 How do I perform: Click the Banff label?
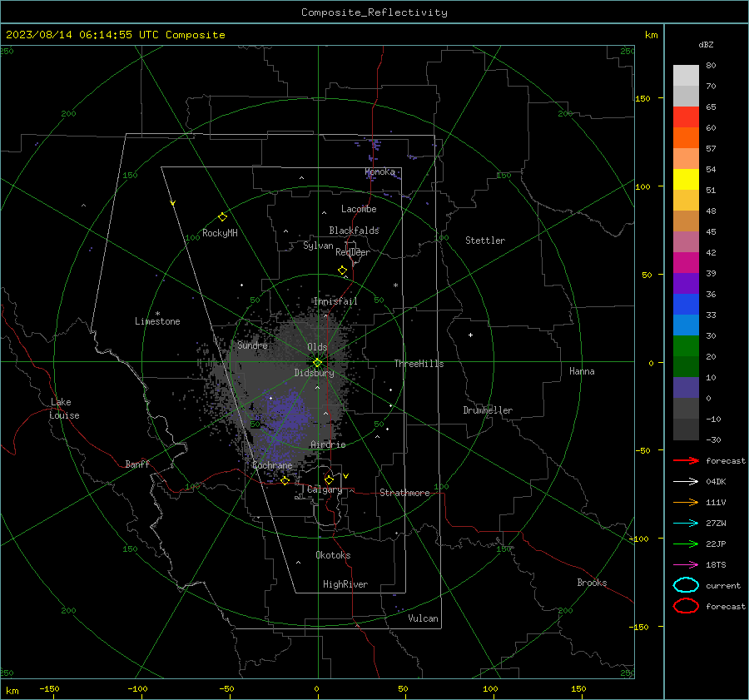(137, 464)
